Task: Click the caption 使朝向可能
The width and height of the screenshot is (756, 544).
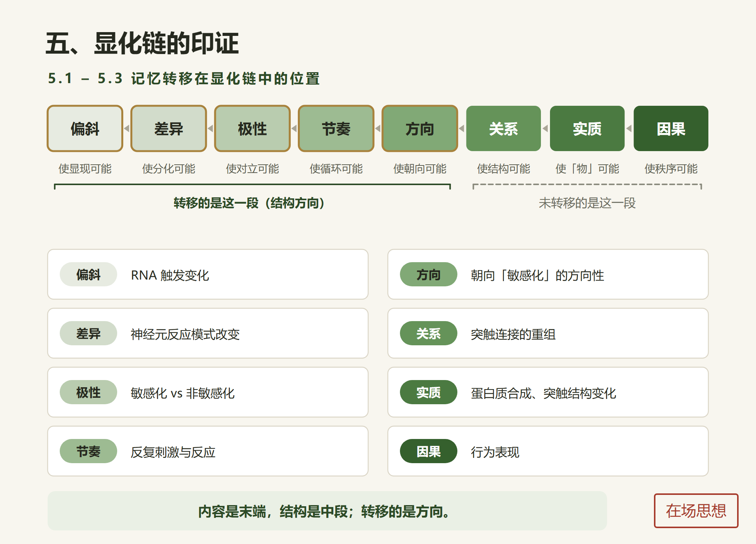Action: [x=420, y=168]
